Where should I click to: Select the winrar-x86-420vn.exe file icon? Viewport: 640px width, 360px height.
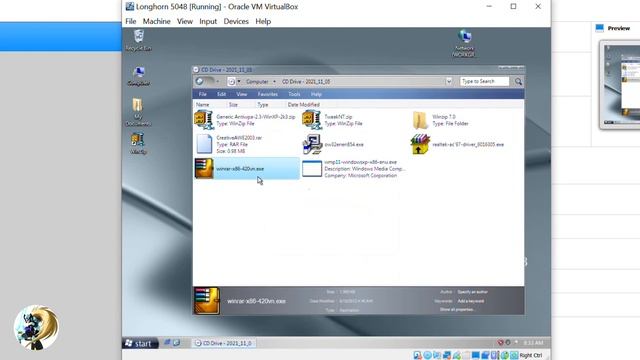(x=204, y=169)
